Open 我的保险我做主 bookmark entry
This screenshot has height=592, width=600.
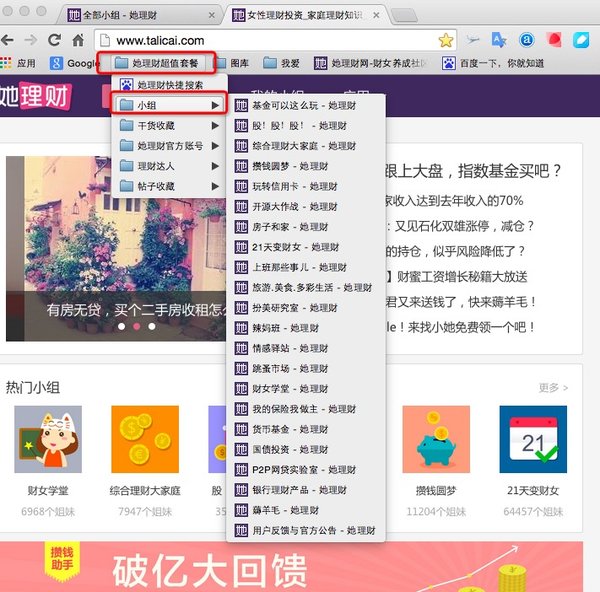[x=305, y=409]
